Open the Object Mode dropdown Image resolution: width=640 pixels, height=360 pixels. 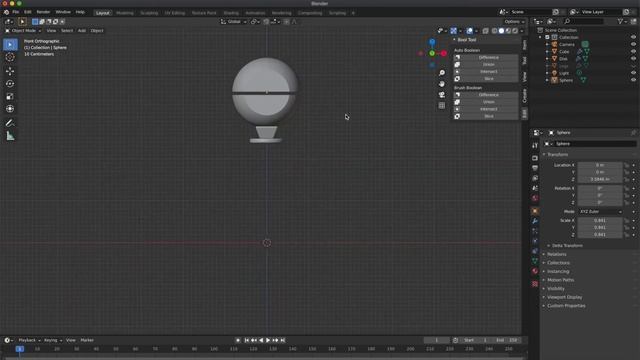coord(23,31)
